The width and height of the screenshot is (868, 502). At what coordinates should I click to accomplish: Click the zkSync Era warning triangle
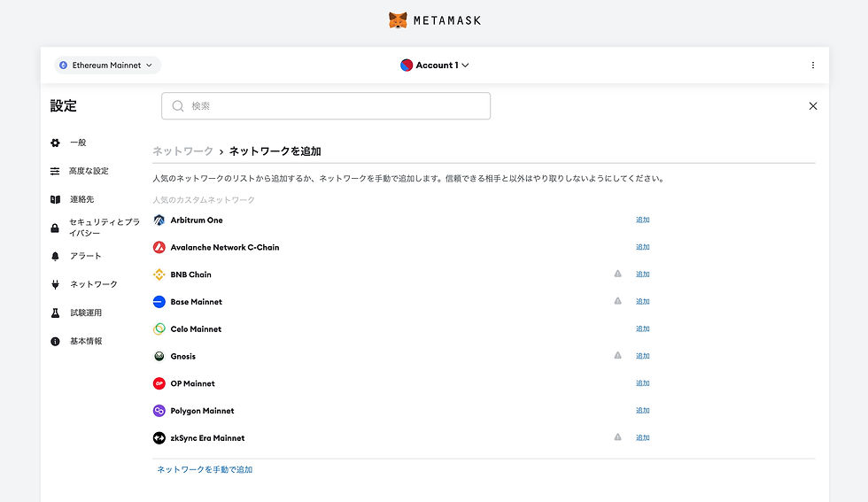point(618,437)
